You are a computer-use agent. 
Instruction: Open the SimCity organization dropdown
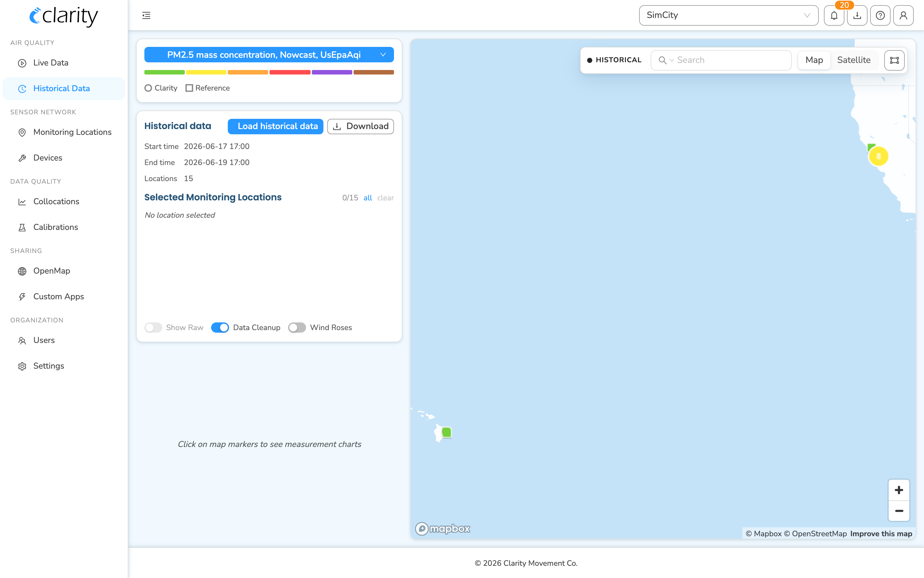(x=729, y=15)
